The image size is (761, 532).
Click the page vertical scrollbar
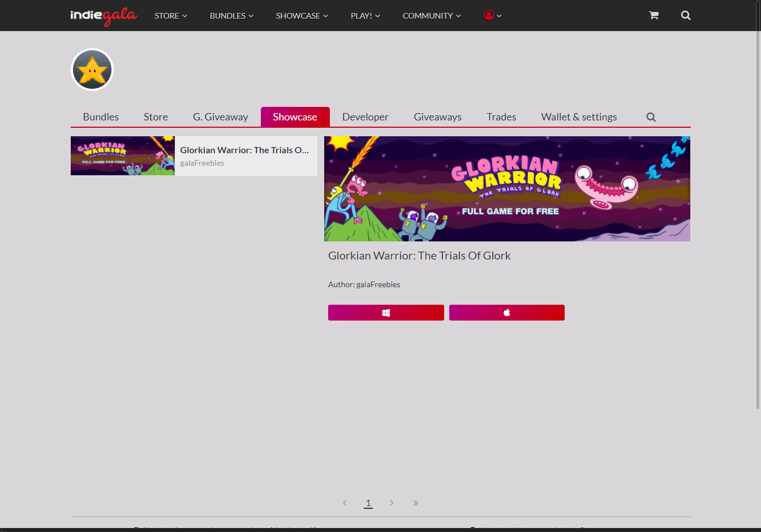758,205
